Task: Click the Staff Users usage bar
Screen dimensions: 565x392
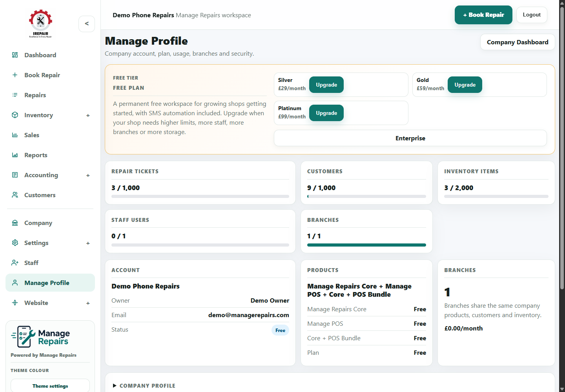Action: (x=200, y=245)
